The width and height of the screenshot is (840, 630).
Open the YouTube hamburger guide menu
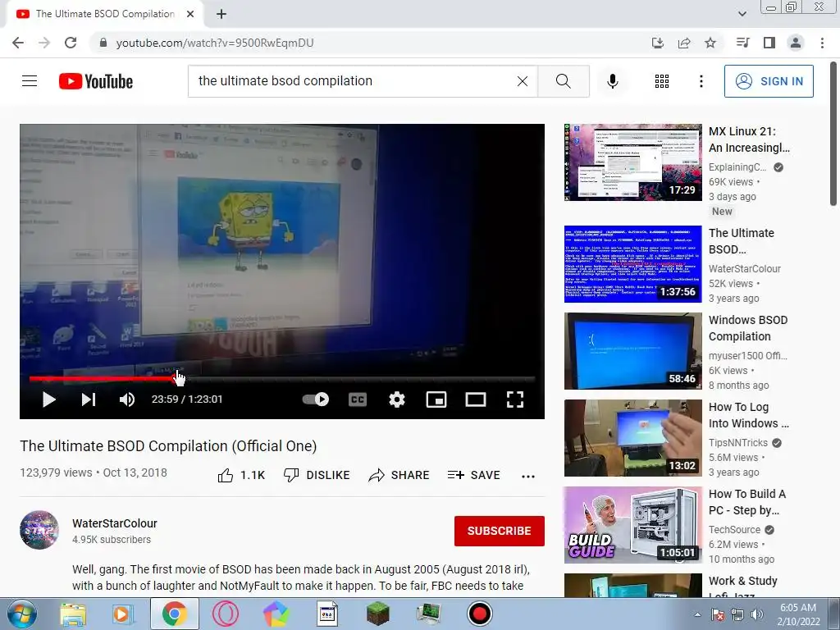[30, 81]
